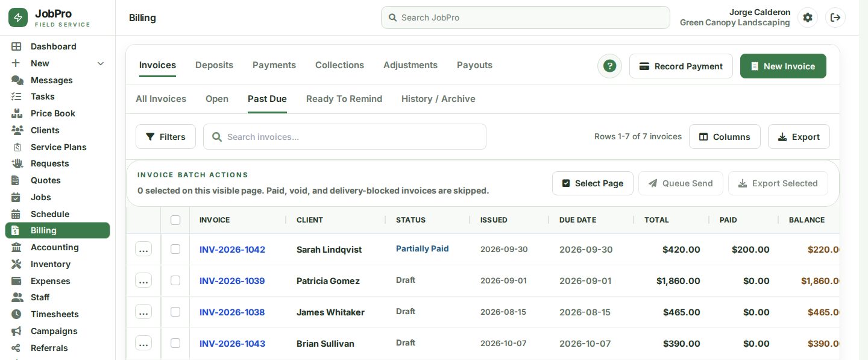868x360 pixels.
Task: Open the Collections tab
Action: [339, 65]
